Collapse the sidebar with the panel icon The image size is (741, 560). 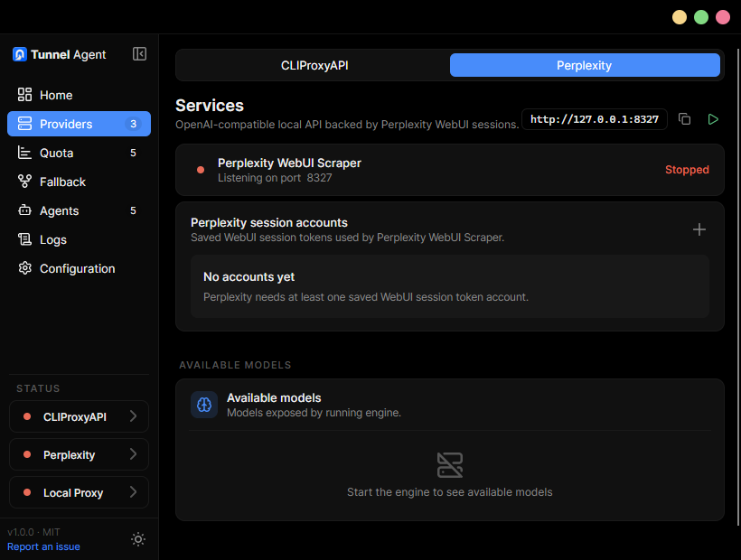139,54
